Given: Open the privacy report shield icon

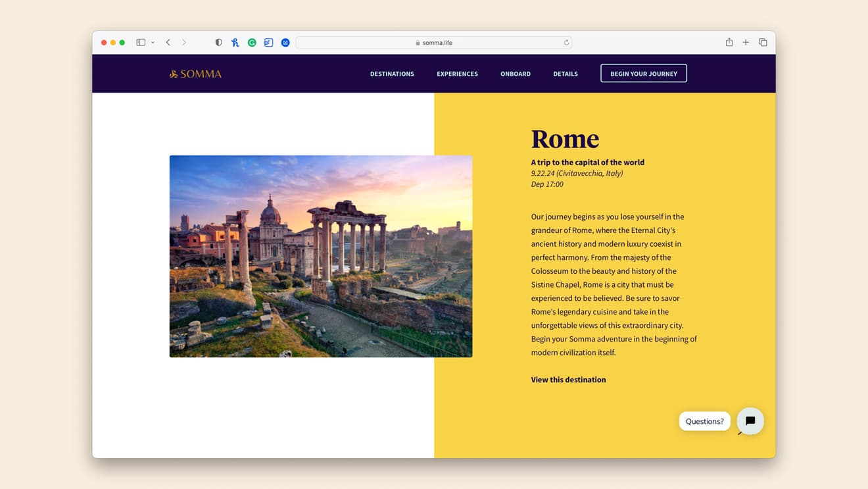Looking at the screenshot, I should click(219, 42).
